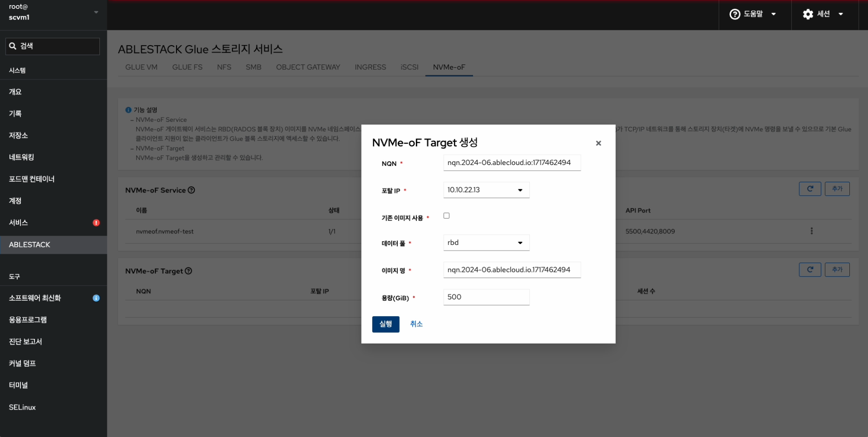This screenshot has width=868, height=437.
Task: Close the NVMe-oF Target creation dialog
Action: pos(598,143)
